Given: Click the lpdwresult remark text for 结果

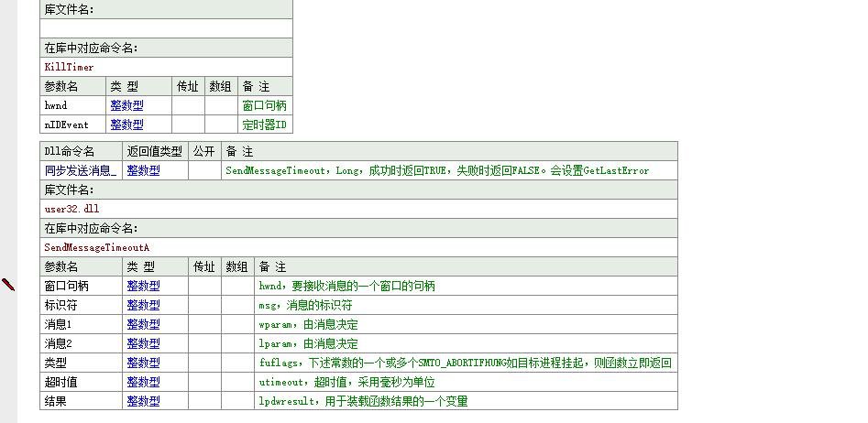Looking at the screenshot, I should (363, 401).
